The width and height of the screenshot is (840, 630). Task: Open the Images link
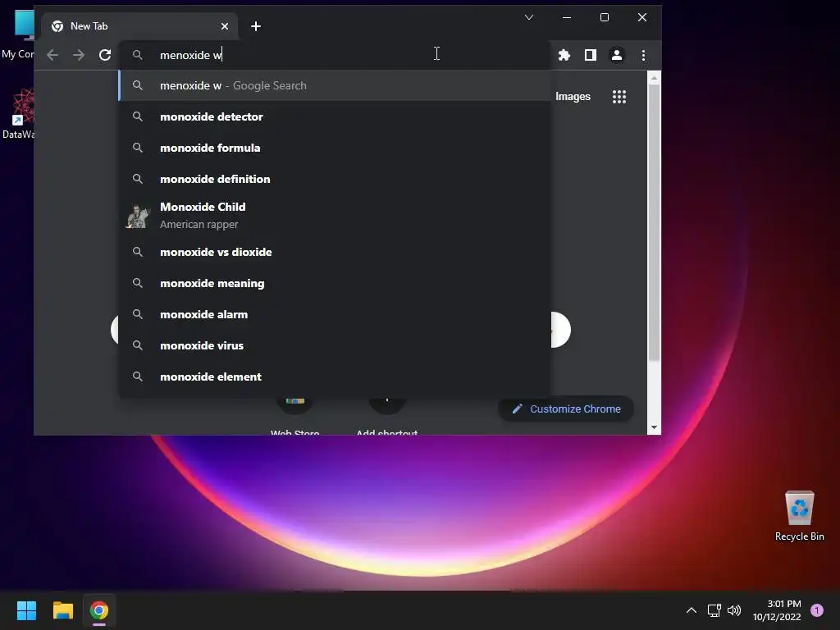[573, 97]
